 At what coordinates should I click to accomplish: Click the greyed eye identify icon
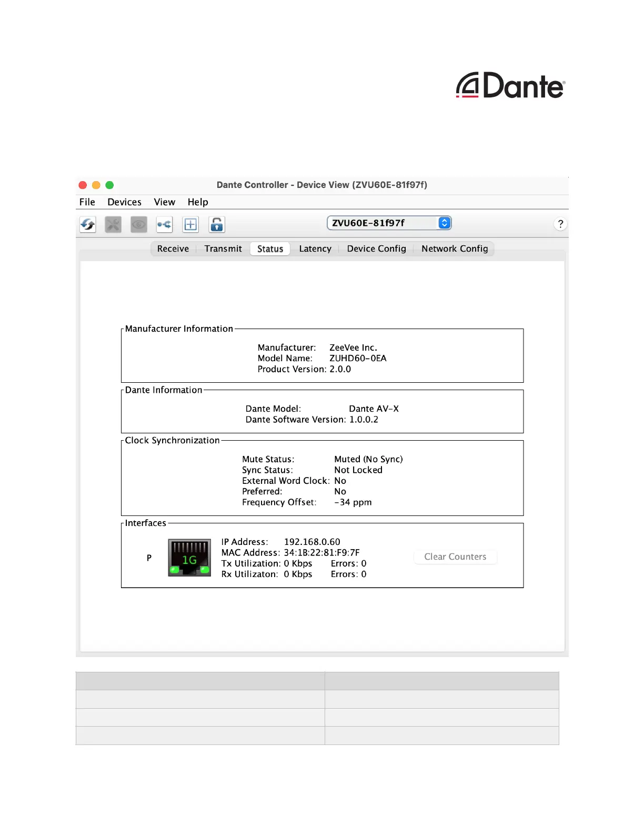[x=139, y=225]
